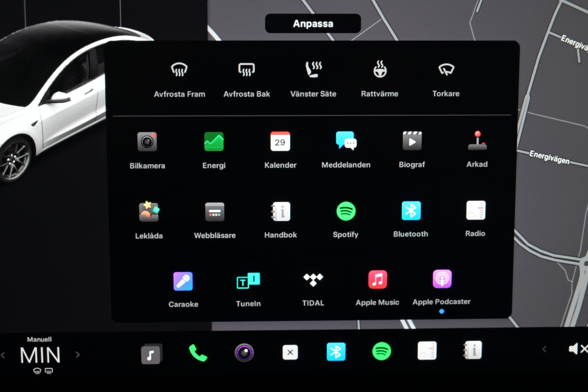Viewport: 588px width, 392px height.
Task: Open Radio from the bottom dock
Action: pos(427,351)
